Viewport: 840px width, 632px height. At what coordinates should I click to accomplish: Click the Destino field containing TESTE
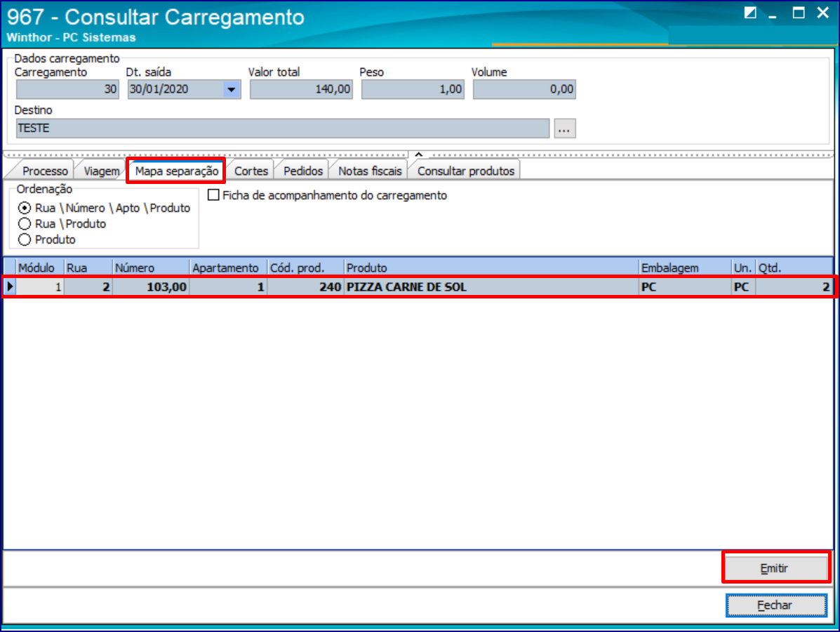click(283, 129)
